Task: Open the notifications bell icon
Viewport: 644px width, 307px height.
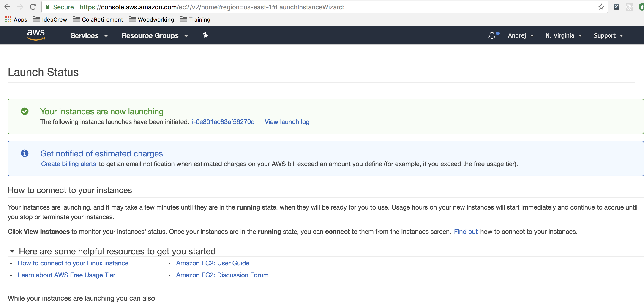Action: (x=491, y=35)
